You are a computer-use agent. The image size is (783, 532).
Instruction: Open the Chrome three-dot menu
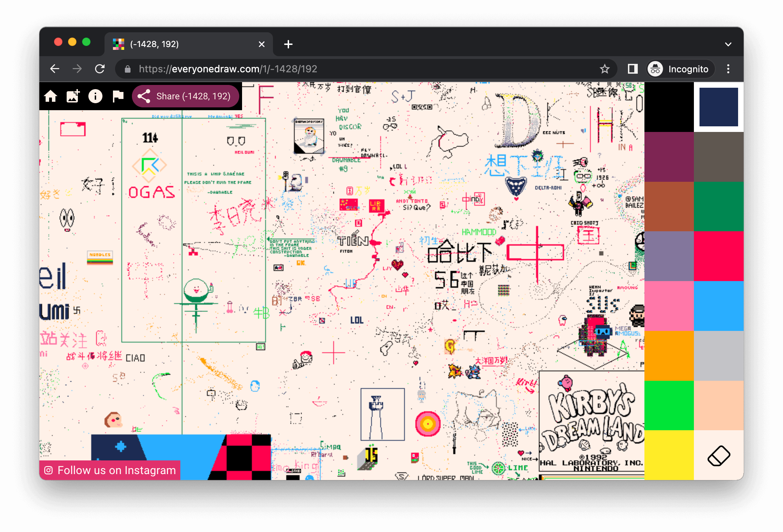(x=728, y=69)
